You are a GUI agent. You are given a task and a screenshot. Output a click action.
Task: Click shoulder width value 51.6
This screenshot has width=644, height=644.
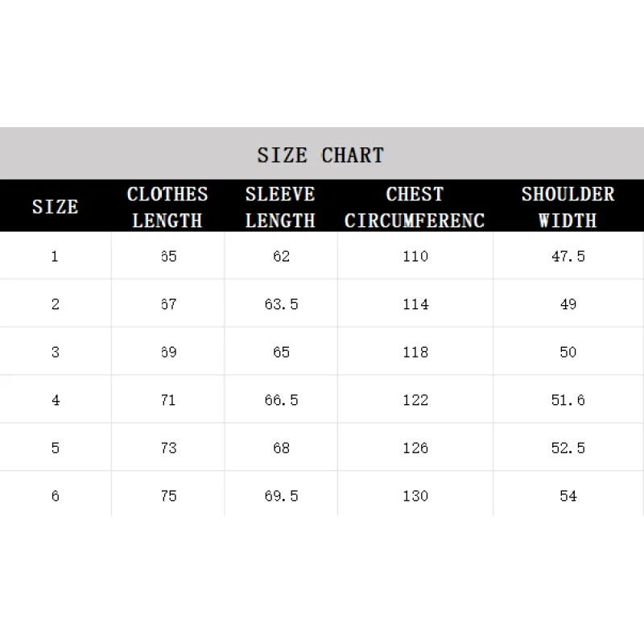[568, 400]
